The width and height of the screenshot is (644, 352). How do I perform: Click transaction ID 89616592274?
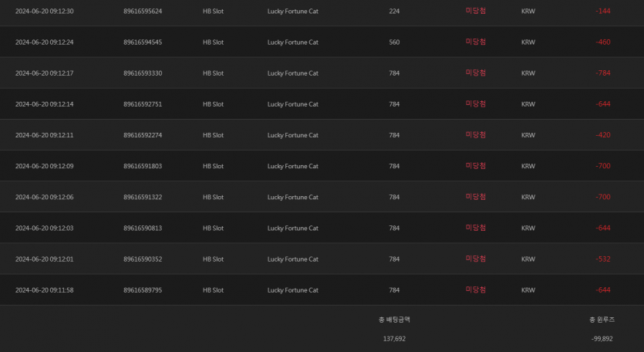(x=143, y=135)
